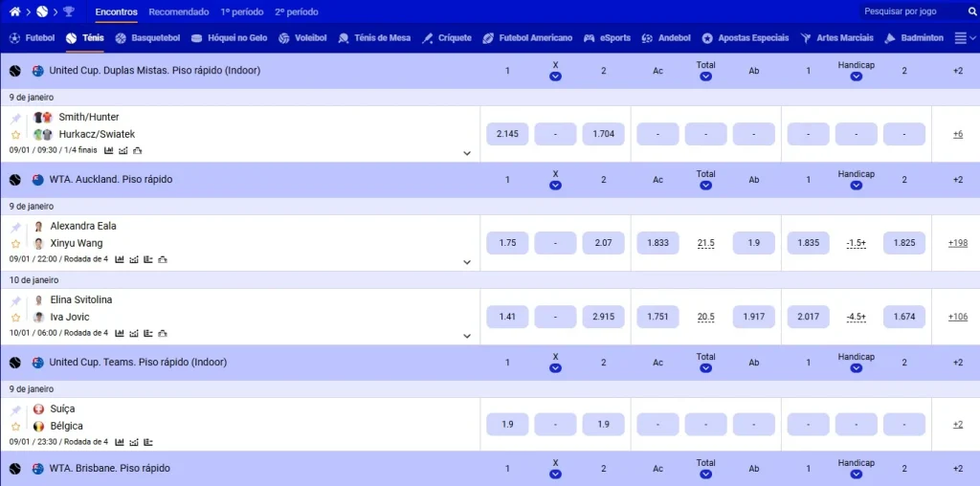980x486 pixels.
Task: Open Handicap dropdown in WTA Brisbane header
Action: [857, 475]
